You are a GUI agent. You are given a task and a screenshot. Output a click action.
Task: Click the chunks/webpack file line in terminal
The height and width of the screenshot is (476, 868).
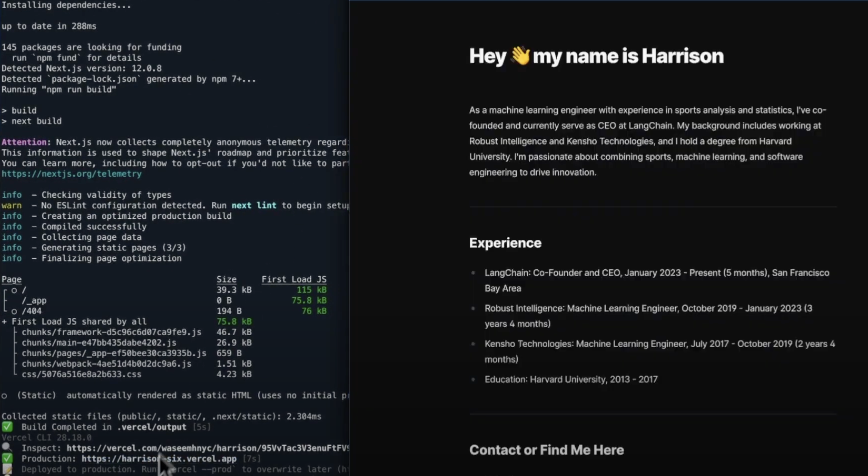(x=107, y=364)
